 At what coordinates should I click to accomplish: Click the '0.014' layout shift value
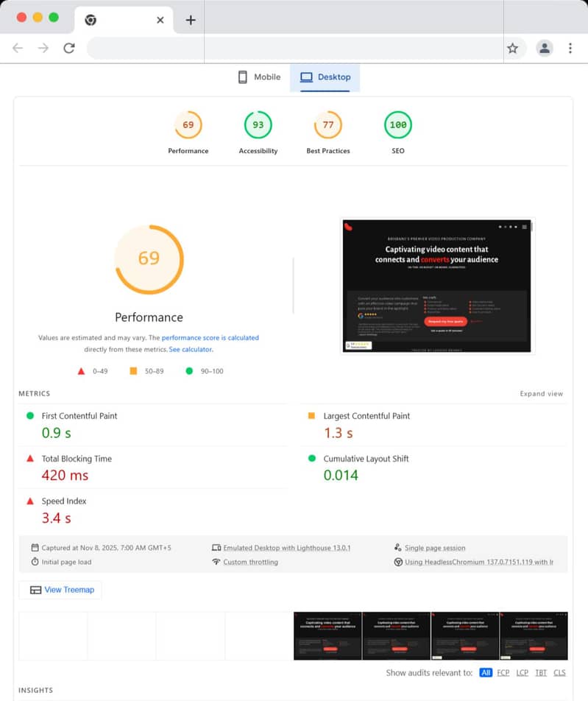[x=341, y=475]
